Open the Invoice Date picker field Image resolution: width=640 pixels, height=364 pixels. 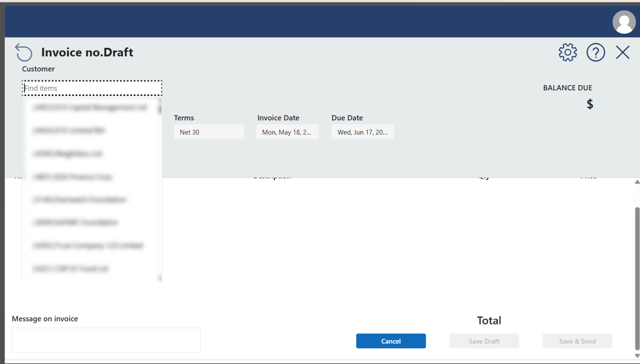(287, 132)
